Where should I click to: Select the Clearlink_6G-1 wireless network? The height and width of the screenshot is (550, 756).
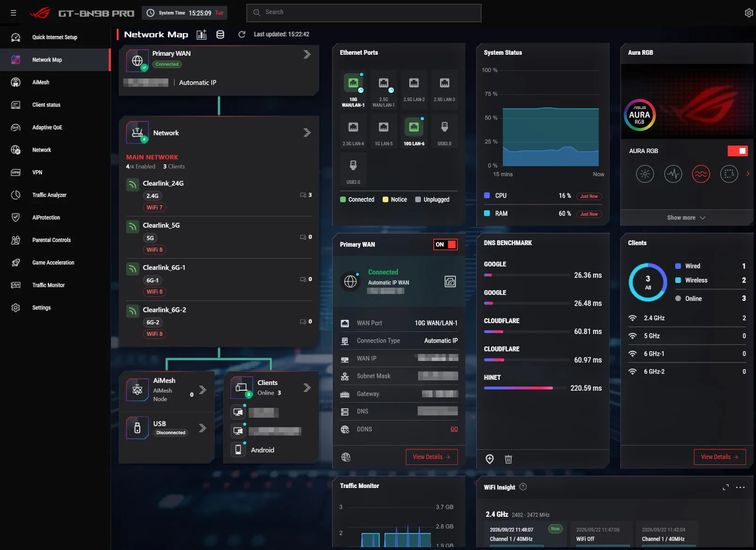(x=219, y=279)
